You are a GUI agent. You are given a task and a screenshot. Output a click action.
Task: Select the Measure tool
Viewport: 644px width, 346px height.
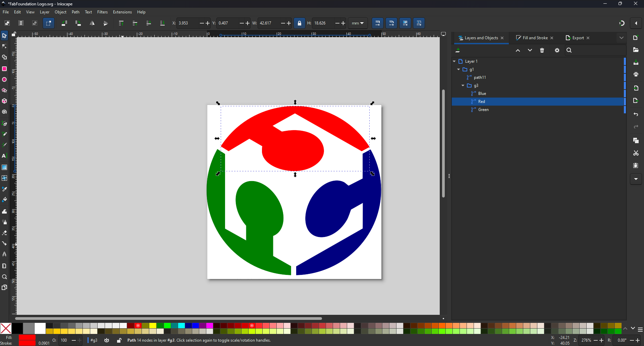pyautogui.click(x=4, y=266)
